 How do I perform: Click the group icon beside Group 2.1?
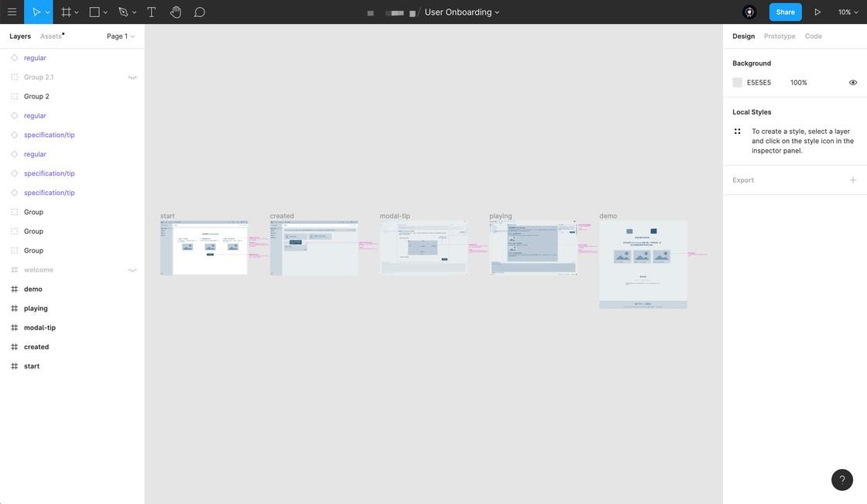pyautogui.click(x=15, y=77)
